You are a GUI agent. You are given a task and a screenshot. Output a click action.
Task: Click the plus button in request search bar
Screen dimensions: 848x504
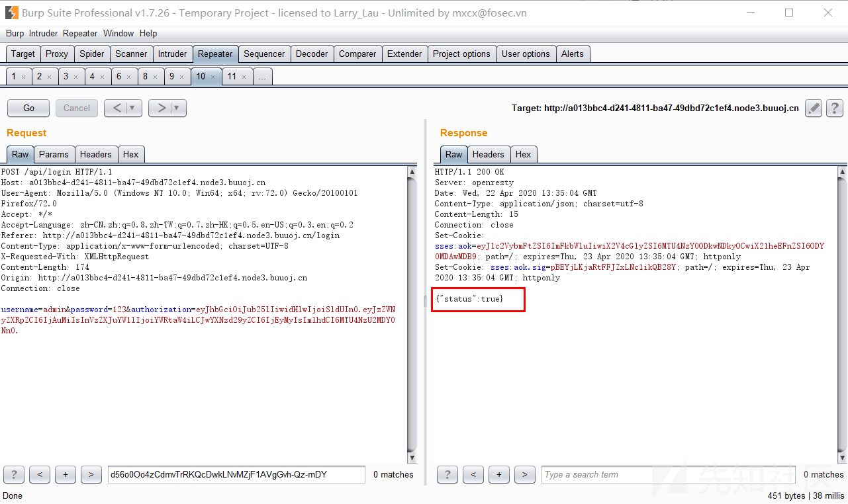[x=66, y=474]
